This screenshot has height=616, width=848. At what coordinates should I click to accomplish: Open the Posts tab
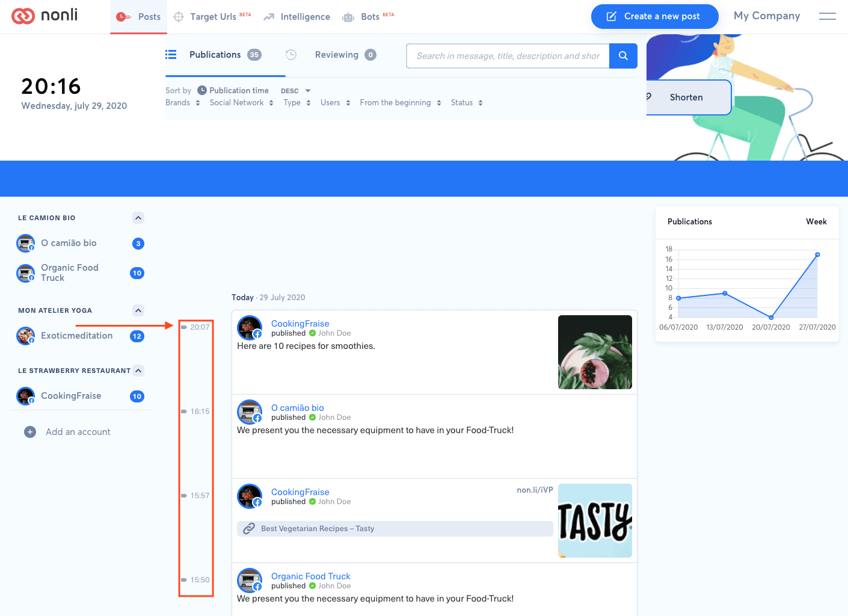138,17
